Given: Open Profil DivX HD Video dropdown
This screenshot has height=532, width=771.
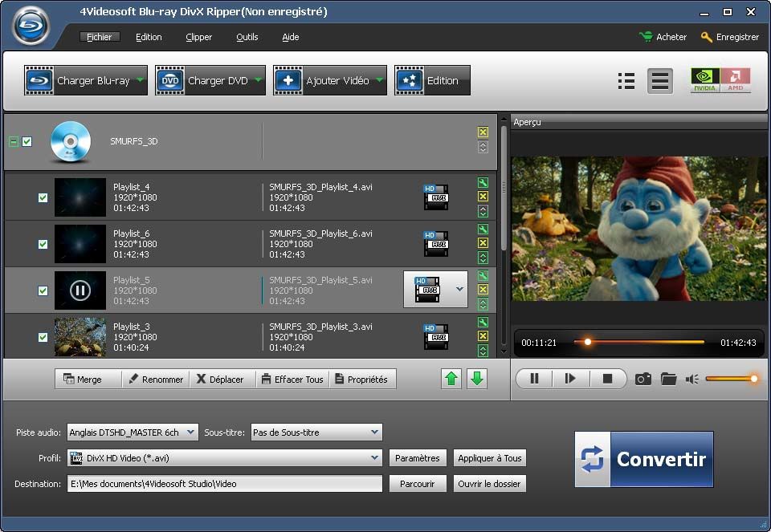Looking at the screenshot, I should coord(225,458).
